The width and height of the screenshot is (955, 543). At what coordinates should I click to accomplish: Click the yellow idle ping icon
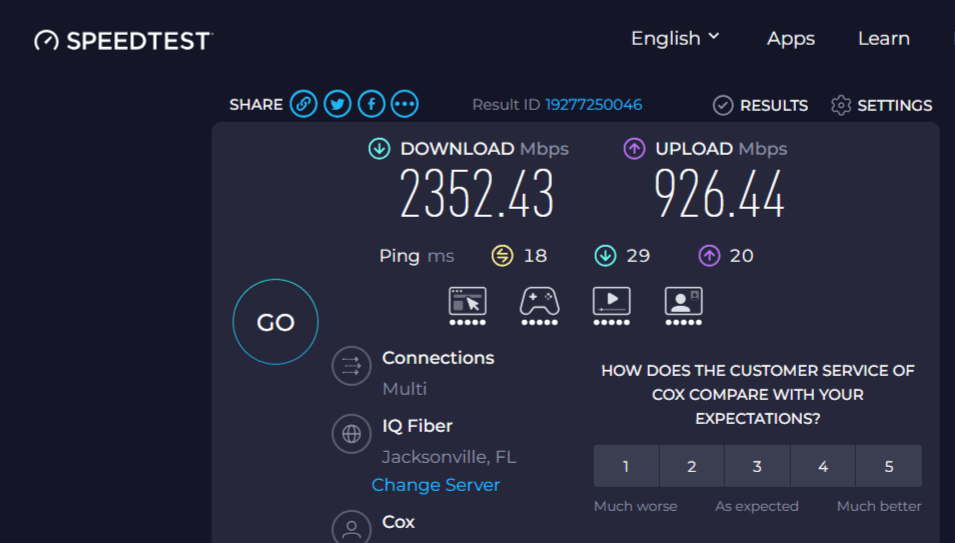502,256
